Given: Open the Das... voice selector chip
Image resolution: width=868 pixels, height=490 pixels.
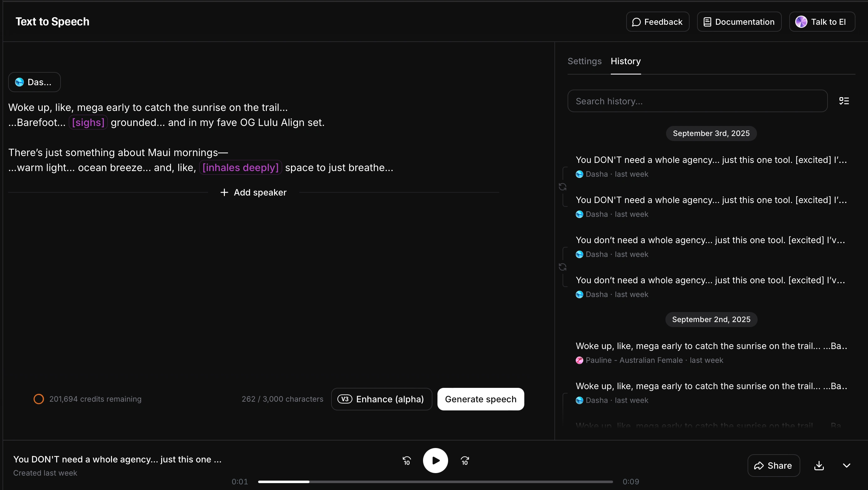Looking at the screenshot, I should click(x=34, y=82).
